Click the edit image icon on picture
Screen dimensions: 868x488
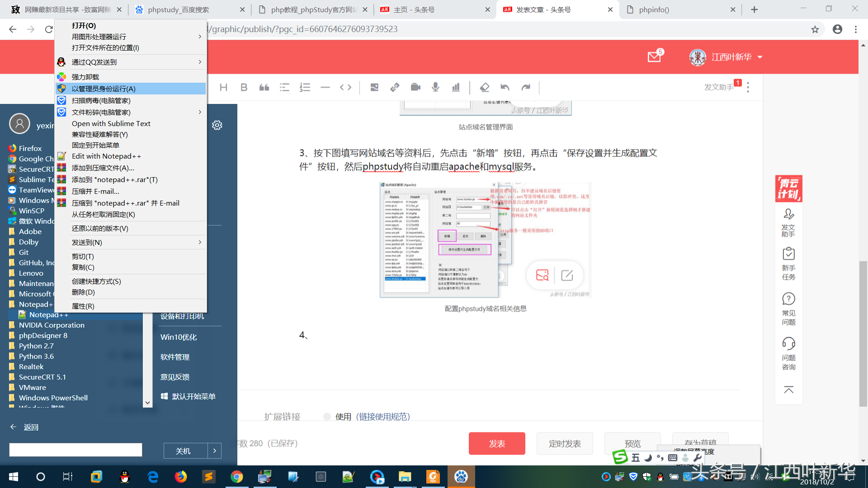[x=567, y=275]
